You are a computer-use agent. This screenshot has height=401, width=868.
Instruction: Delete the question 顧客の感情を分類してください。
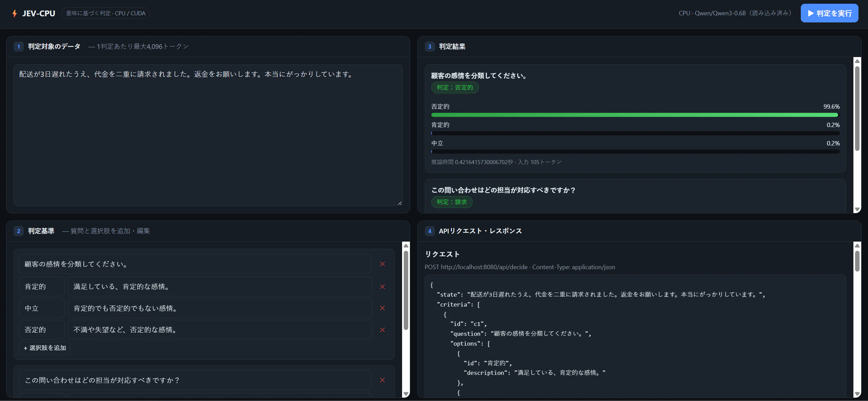[382, 264]
